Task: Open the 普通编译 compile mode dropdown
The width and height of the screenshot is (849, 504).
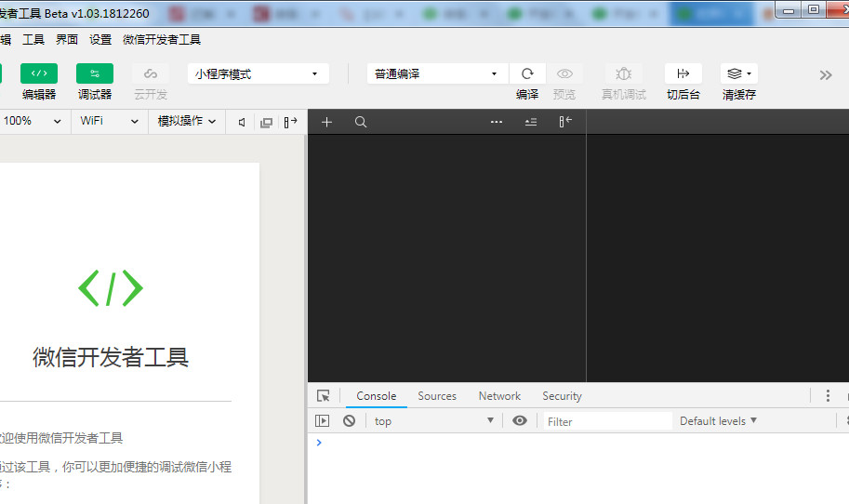Action: click(x=437, y=73)
